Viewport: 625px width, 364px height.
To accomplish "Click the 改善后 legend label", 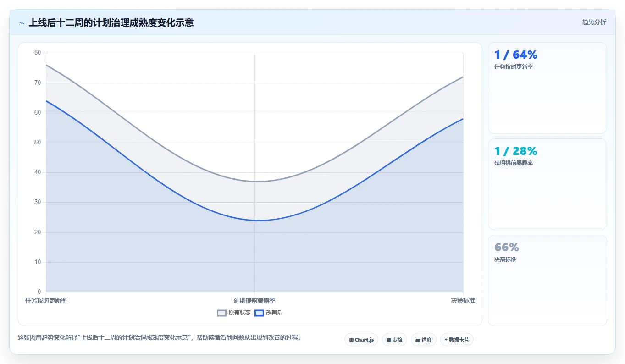I will (x=274, y=313).
